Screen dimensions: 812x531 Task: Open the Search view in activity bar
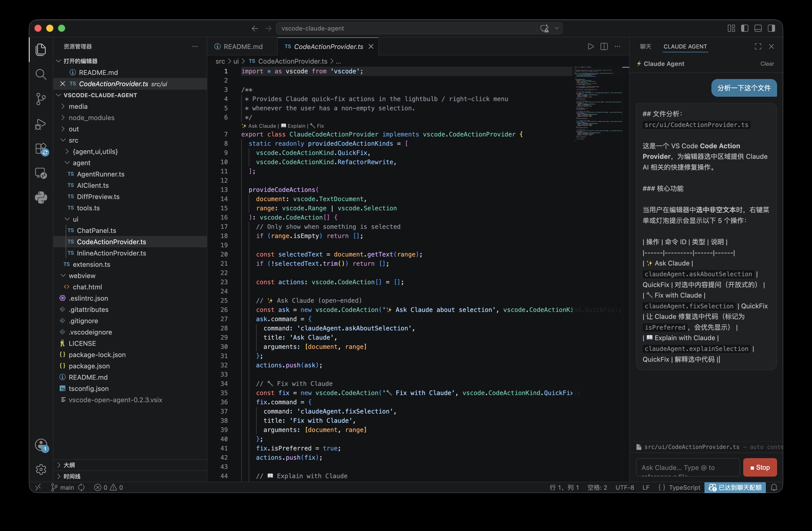point(41,74)
